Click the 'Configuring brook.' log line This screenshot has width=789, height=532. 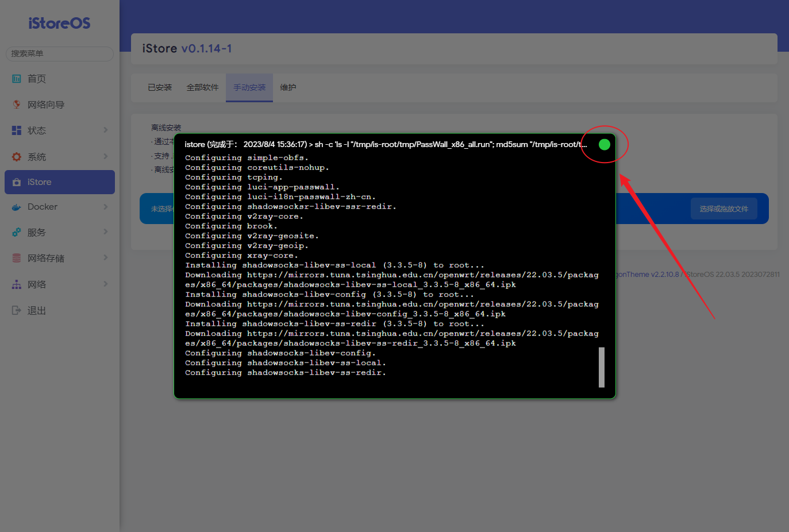tap(231, 226)
